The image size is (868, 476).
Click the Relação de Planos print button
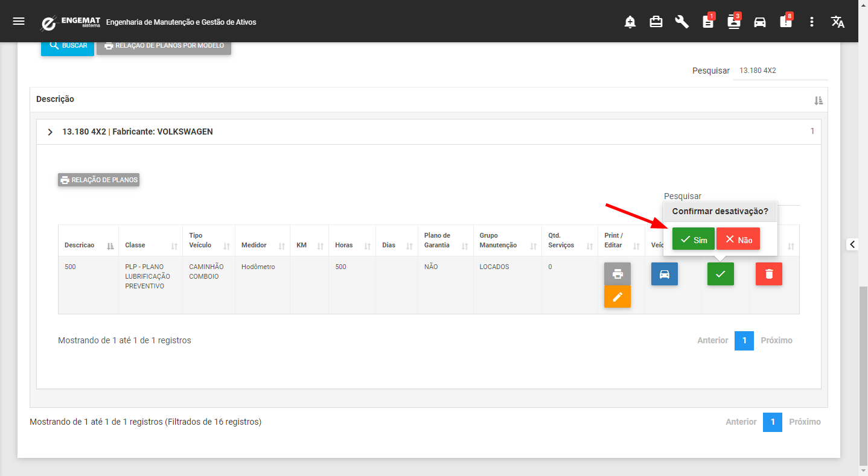[99, 180]
